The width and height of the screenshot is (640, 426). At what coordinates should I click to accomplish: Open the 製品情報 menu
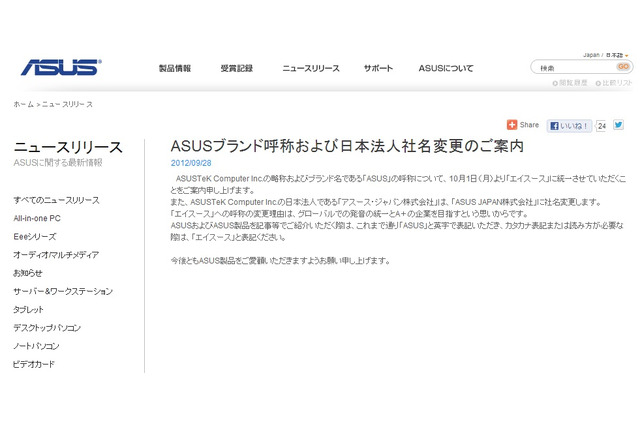(x=175, y=68)
